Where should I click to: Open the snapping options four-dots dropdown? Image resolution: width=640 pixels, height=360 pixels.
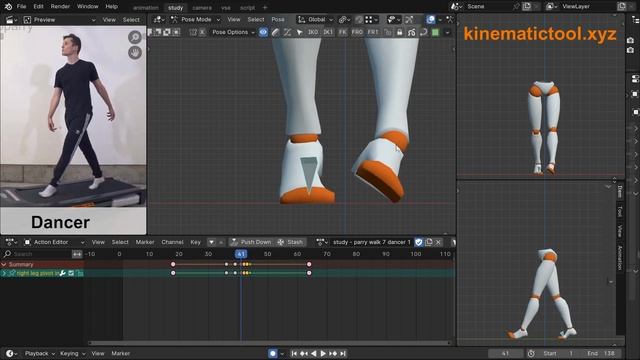pos(371,19)
